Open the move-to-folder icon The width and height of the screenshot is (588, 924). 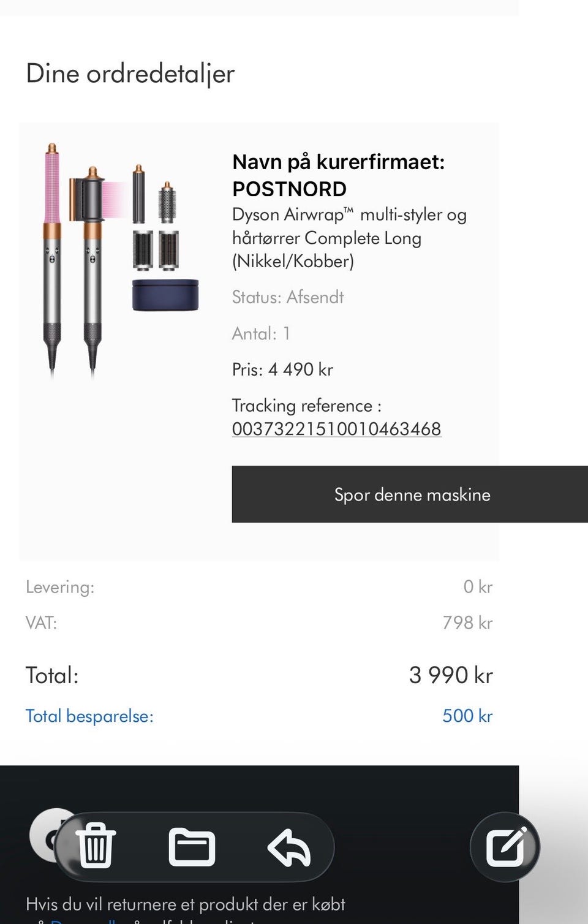tap(192, 847)
